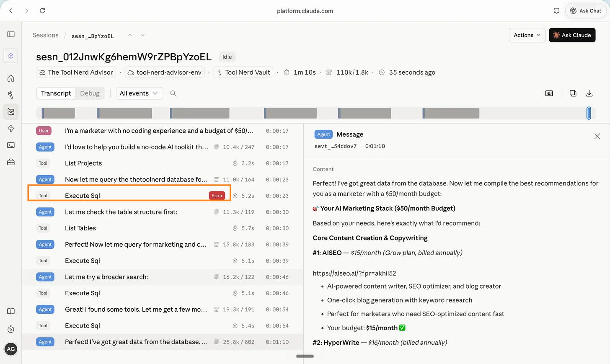Copy the transcript with the copy icon
Viewport: 610px width, 364px height.
pyautogui.click(x=573, y=93)
